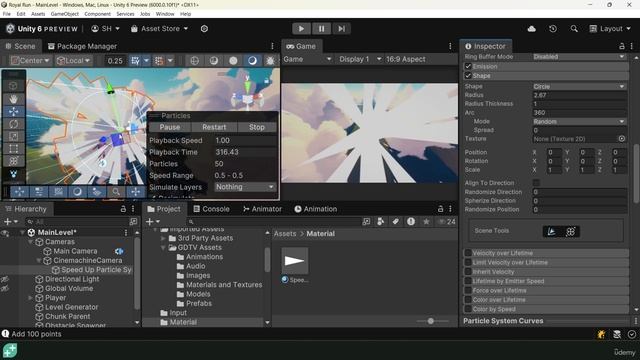Click the Shape edit mode Scene Tool
Viewport: 640px width, 360px height.
coord(551,231)
